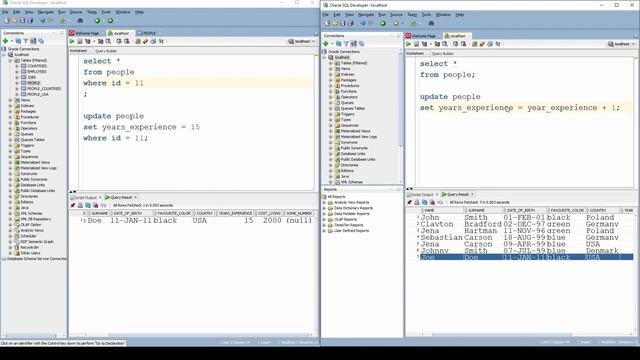Click the pin icon in left Query Result toolbar
This screenshot has width=640, height=360.
(x=73, y=205)
